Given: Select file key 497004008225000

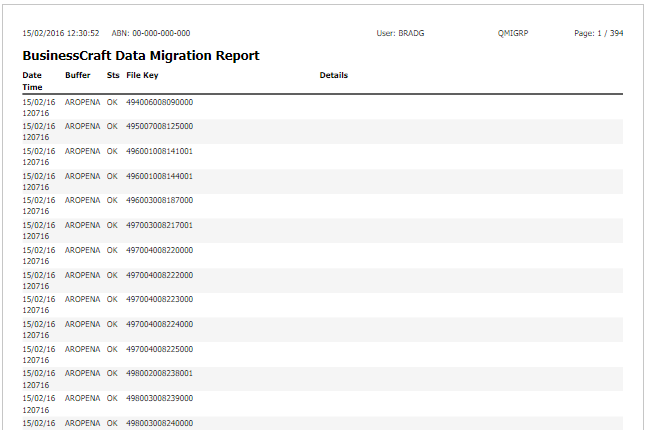Looking at the screenshot, I should [159, 349].
